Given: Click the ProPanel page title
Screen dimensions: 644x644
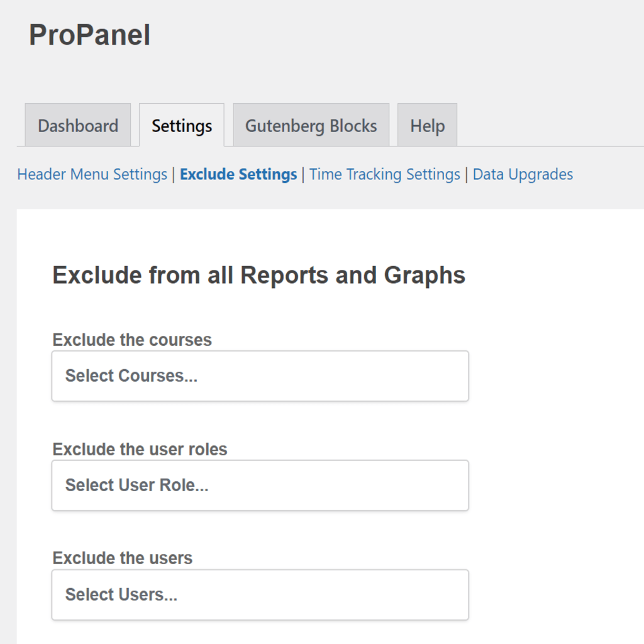Looking at the screenshot, I should tap(89, 35).
